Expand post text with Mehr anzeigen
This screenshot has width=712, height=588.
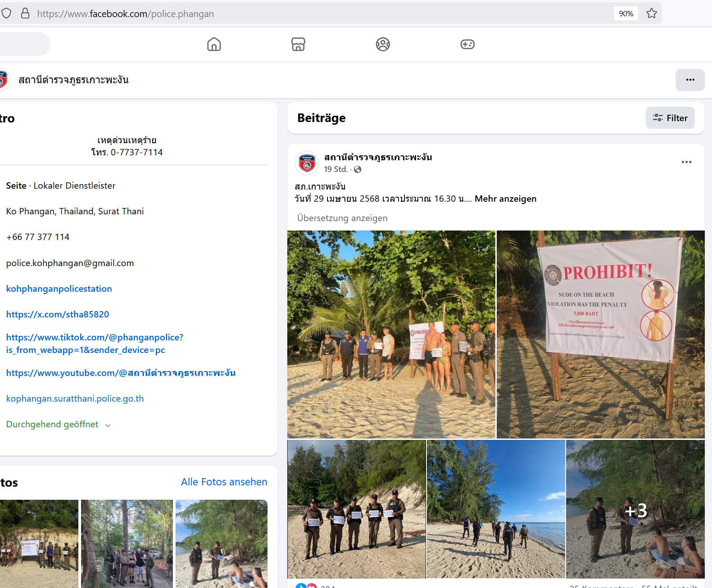click(x=505, y=199)
